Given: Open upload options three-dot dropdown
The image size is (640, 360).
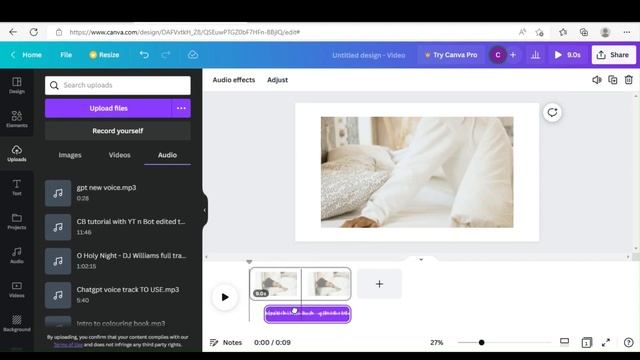Looking at the screenshot, I should 181,108.
